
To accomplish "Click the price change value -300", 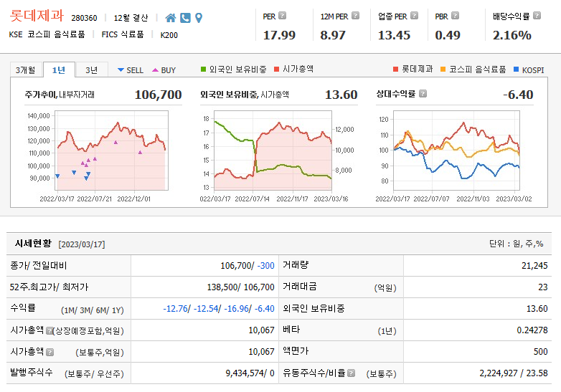I will 265,266.
